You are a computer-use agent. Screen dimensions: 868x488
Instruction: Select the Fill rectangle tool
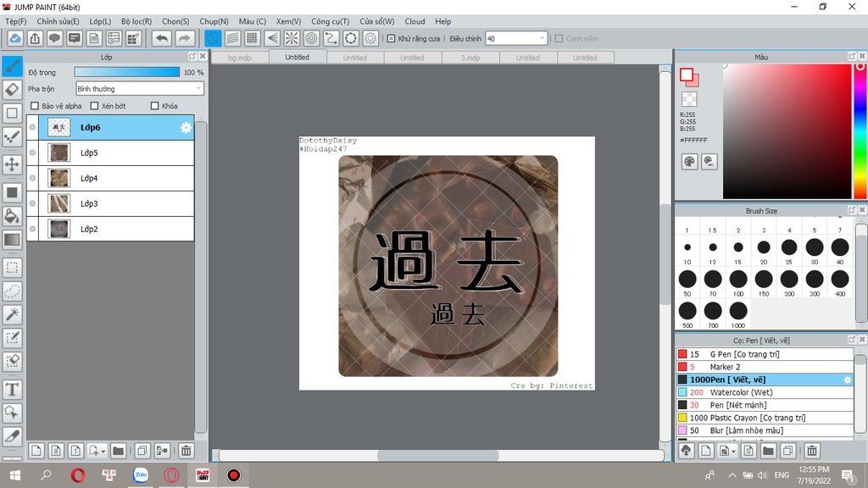click(12, 192)
